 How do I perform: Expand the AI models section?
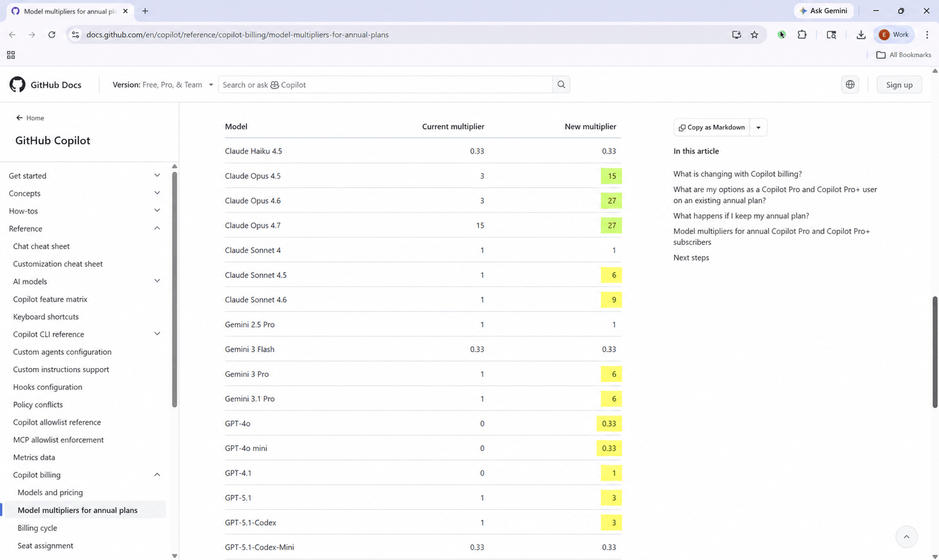[x=157, y=281]
